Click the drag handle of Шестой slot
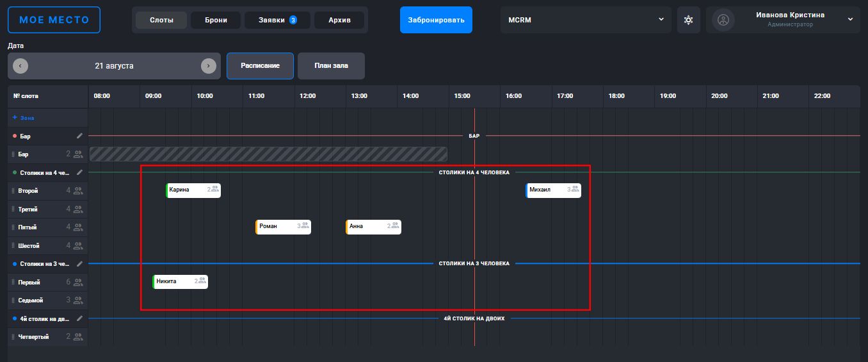 coord(13,246)
